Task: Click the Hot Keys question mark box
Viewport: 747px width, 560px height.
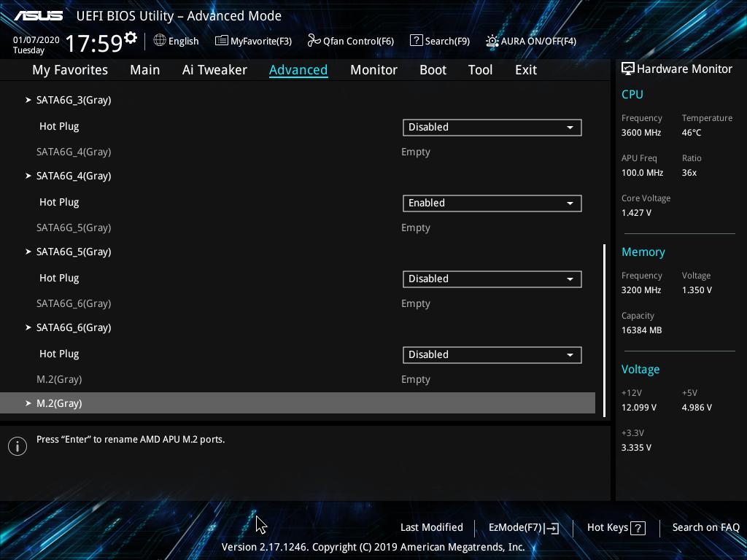Action: [x=638, y=528]
